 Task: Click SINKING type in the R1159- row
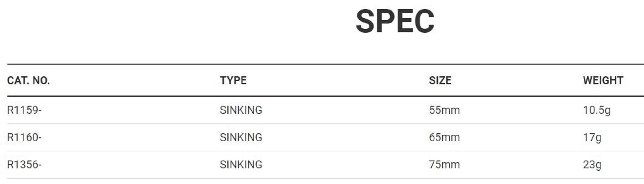[241, 110]
